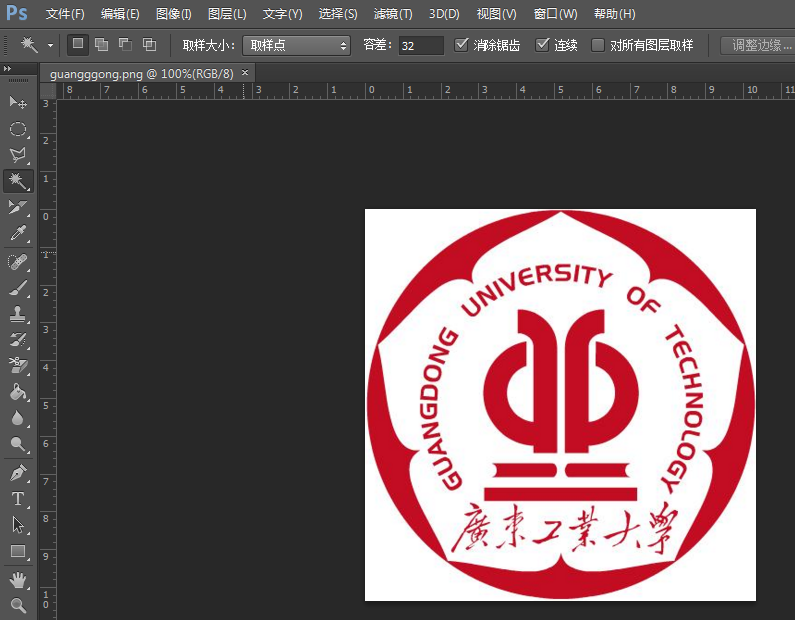
Task: Close the guangggong.png document tab
Action: point(245,73)
